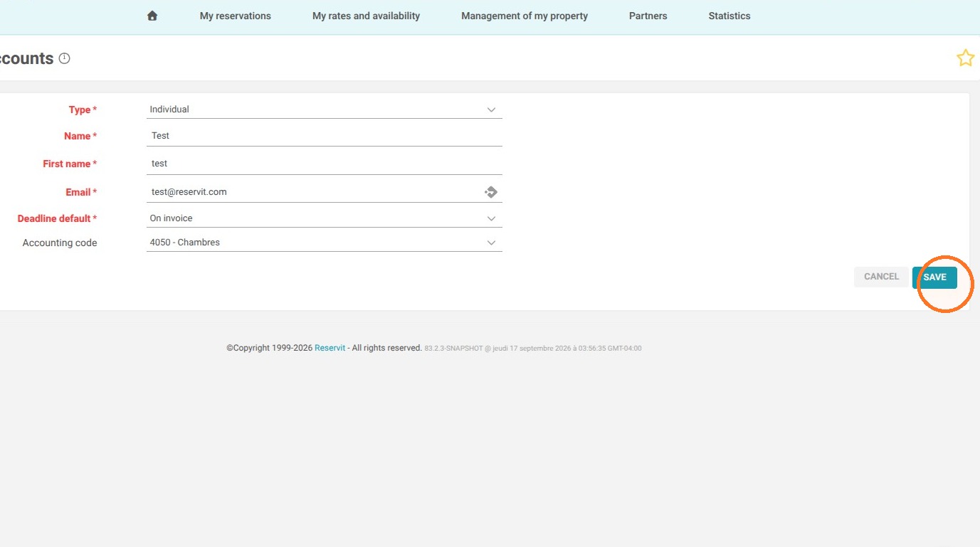The width and height of the screenshot is (980, 547).
Task: Go to the home page icon
Action: 152,16
